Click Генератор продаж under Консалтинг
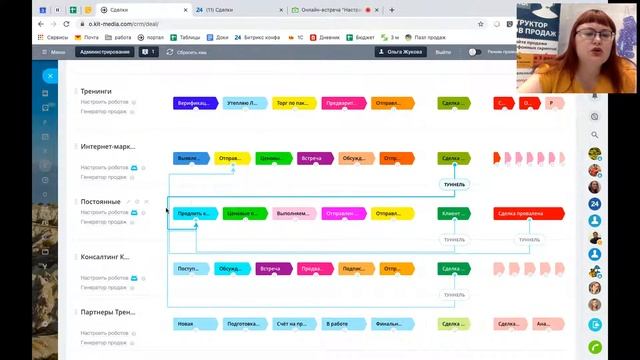 point(104,287)
